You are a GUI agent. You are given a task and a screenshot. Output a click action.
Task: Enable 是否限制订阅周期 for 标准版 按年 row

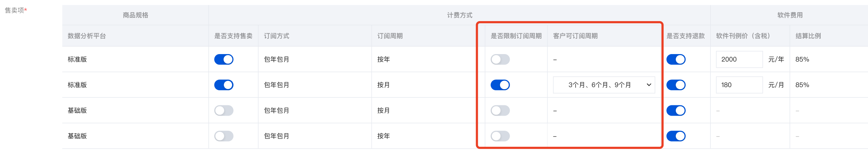(500, 59)
